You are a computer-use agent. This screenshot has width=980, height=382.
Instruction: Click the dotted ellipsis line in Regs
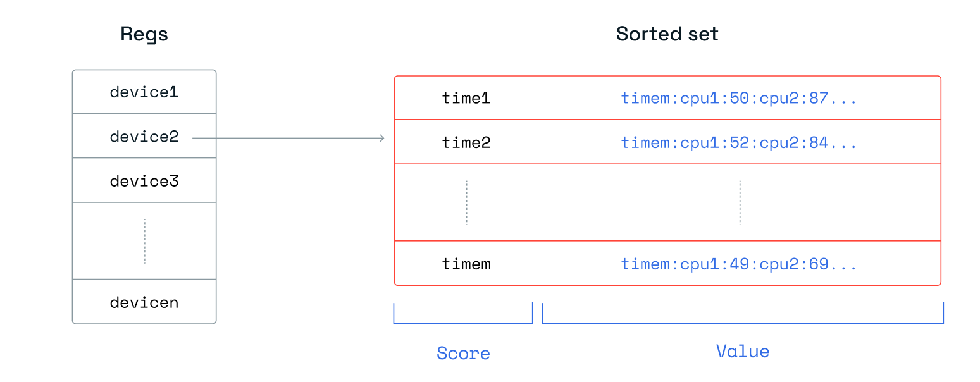[x=144, y=241]
